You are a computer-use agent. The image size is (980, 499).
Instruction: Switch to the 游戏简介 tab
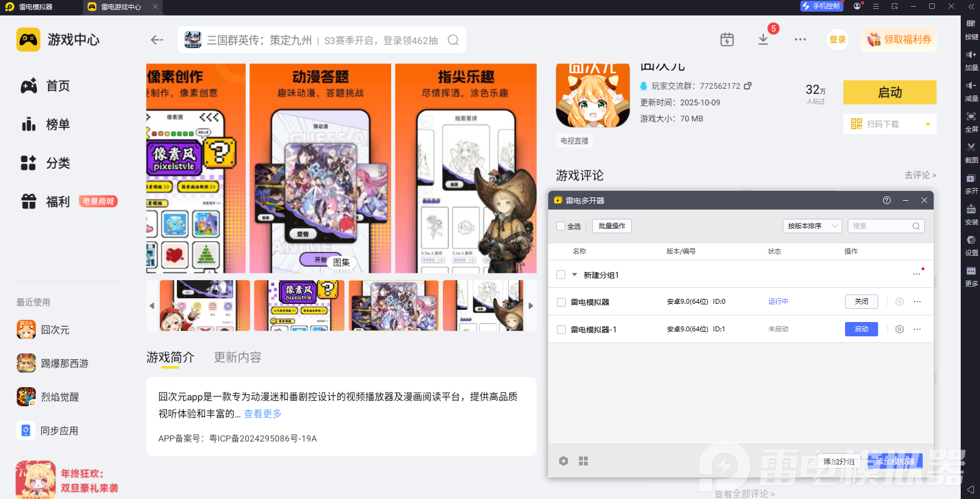(x=170, y=357)
